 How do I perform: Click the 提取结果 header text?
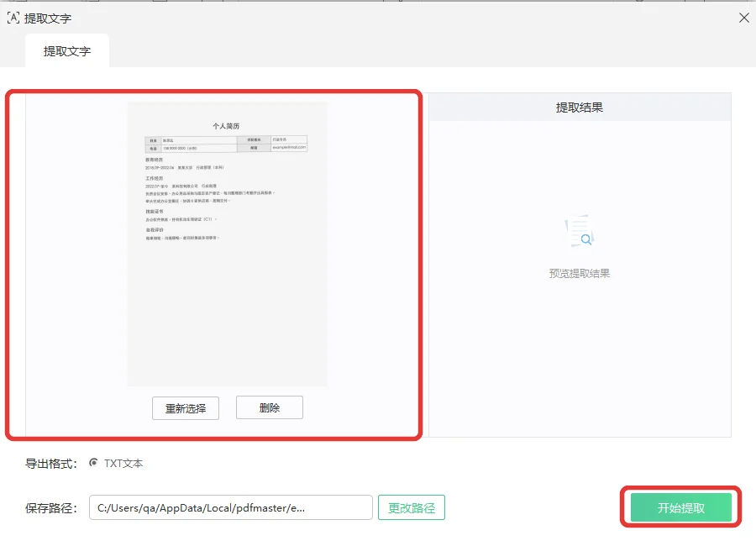pyautogui.click(x=580, y=107)
